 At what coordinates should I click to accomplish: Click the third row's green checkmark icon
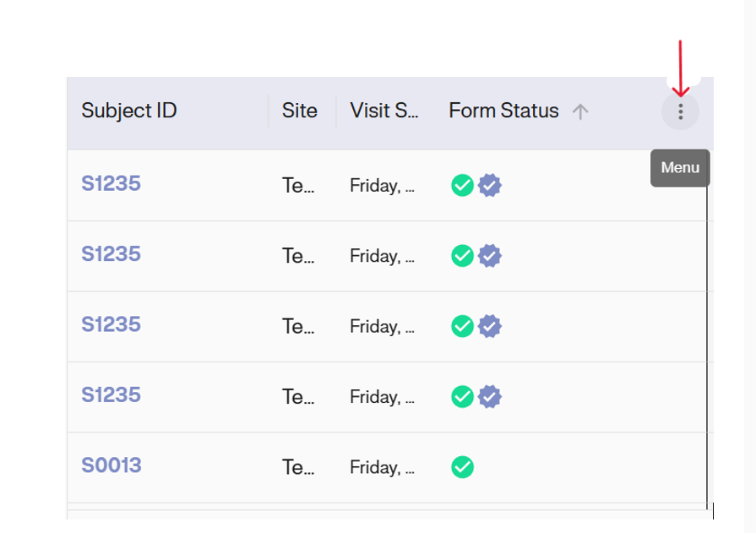(x=462, y=325)
